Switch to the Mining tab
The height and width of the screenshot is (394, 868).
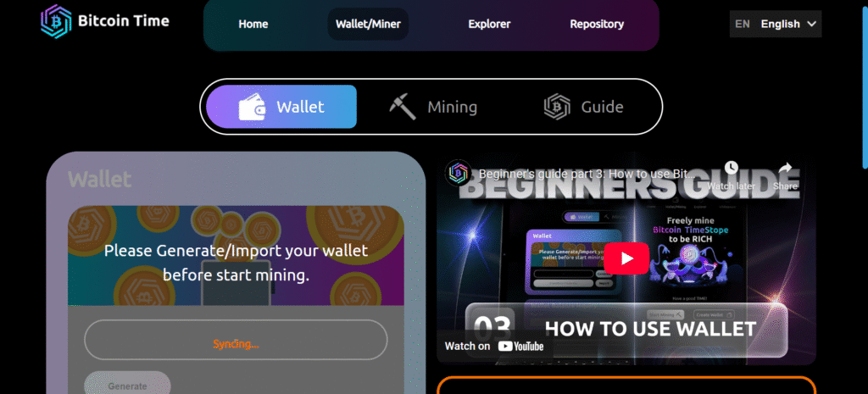pyautogui.click(x=432, y=106)
